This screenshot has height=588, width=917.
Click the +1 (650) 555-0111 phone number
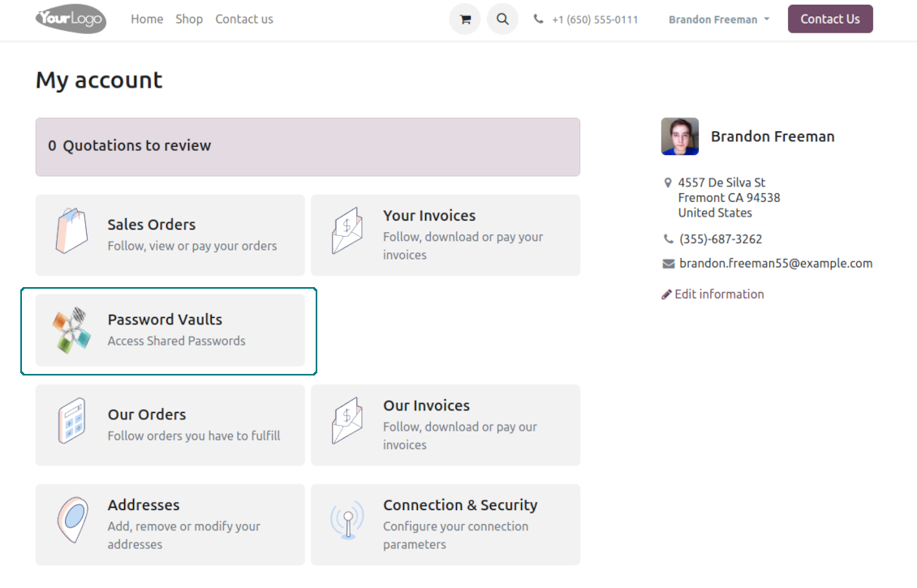coord(594,19)
